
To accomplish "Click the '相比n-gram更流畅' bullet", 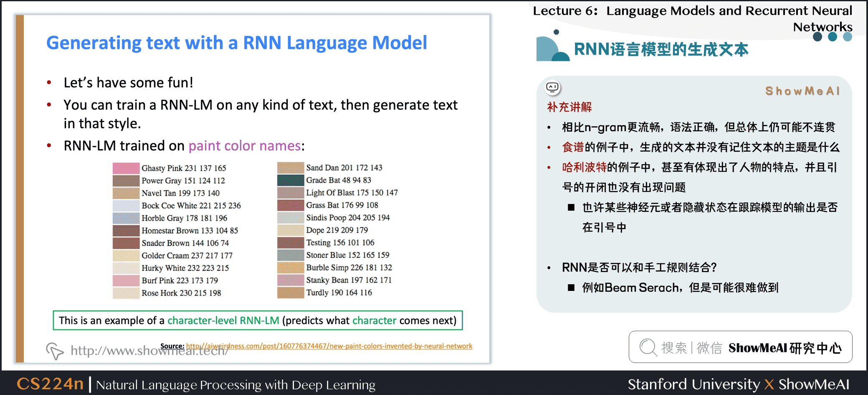I will (x=698, y=127).
